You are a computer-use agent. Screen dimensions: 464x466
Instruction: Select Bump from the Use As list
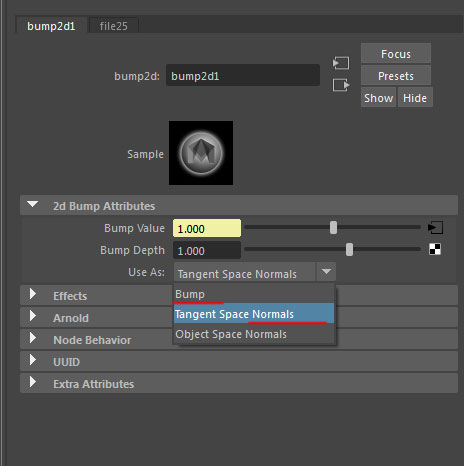[254, 294]
